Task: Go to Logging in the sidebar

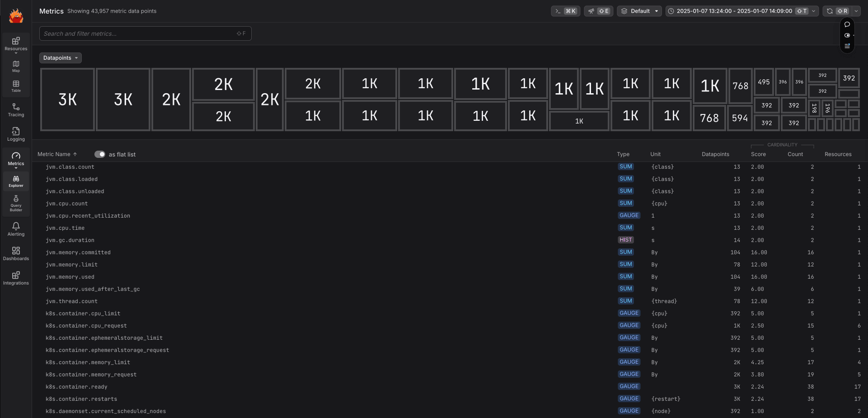Action: (x=16, y=134)
